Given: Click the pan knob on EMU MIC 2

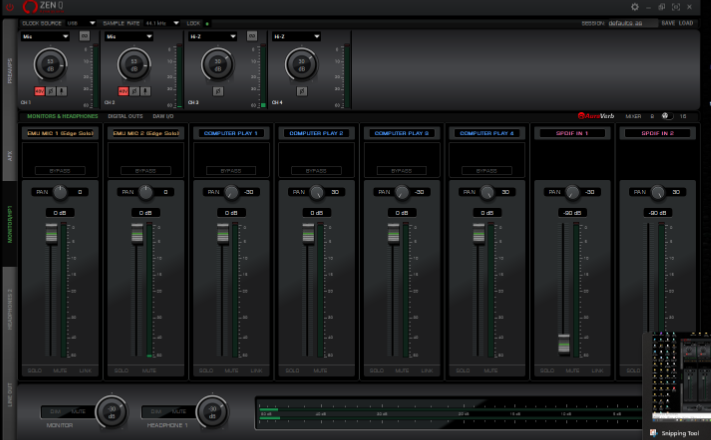Looking at the screenshot, I should [146, 192].
